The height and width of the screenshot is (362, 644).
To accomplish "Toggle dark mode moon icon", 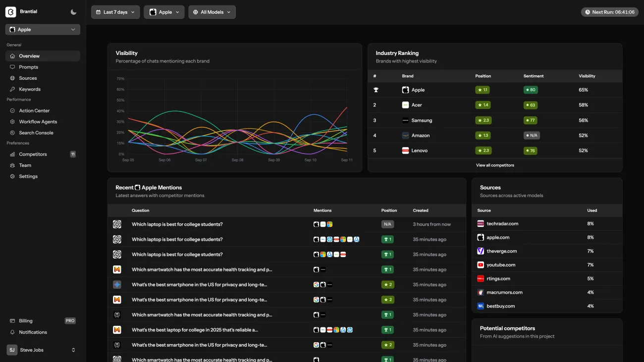I will 74,12.
